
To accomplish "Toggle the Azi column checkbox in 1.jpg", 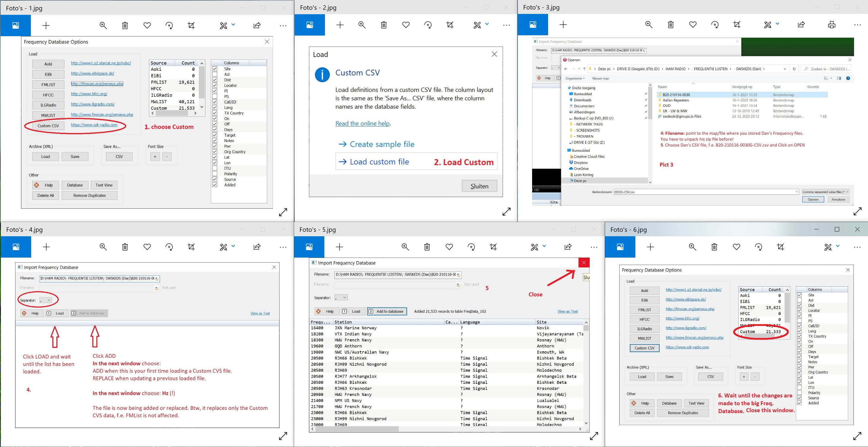I will point(215,74).
